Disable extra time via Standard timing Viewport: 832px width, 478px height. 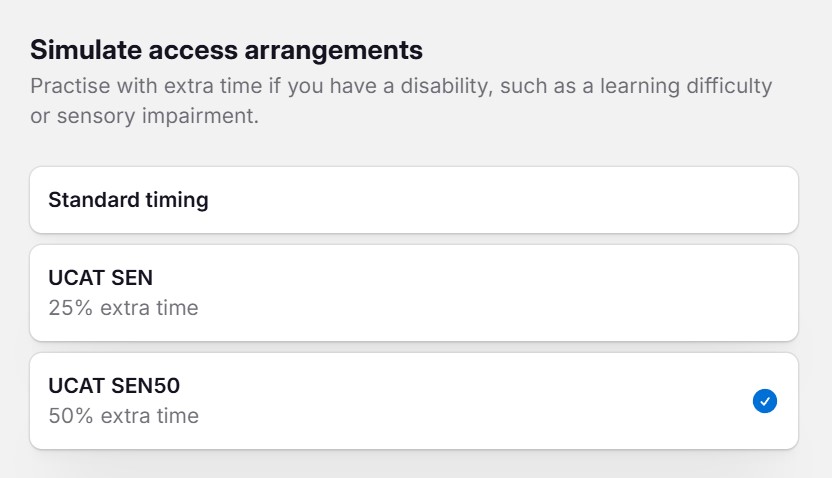[414, 200]
